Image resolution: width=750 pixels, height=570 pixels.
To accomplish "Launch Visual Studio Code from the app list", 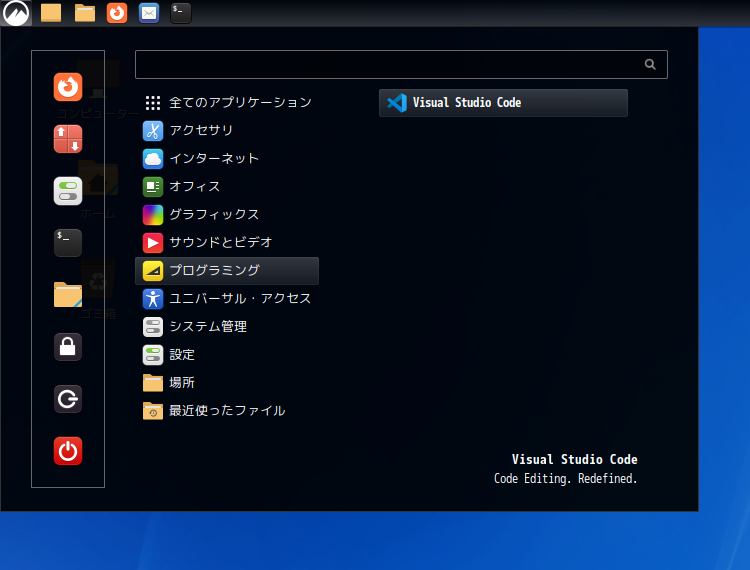I will click(503, 103).
